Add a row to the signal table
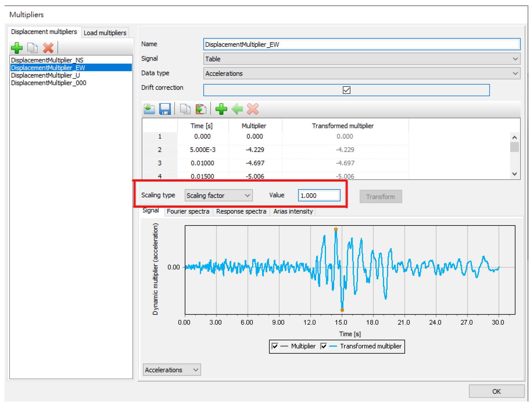 (221, 109)
